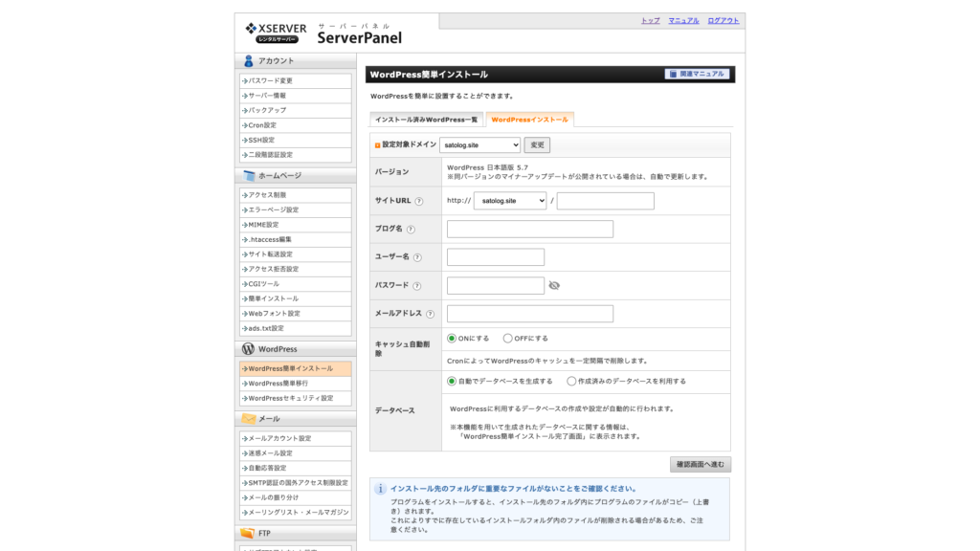The image size is (980, 551).
Task: Click the アカウント section person icon
Action: (248, 60)
